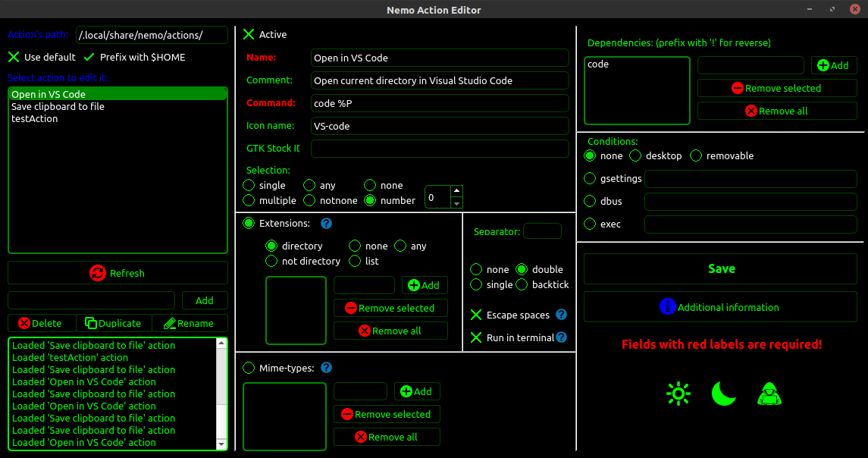Viewport: 868px width, 458px height.
Task: Open help for Run in terminal
Action: (560, 337)
